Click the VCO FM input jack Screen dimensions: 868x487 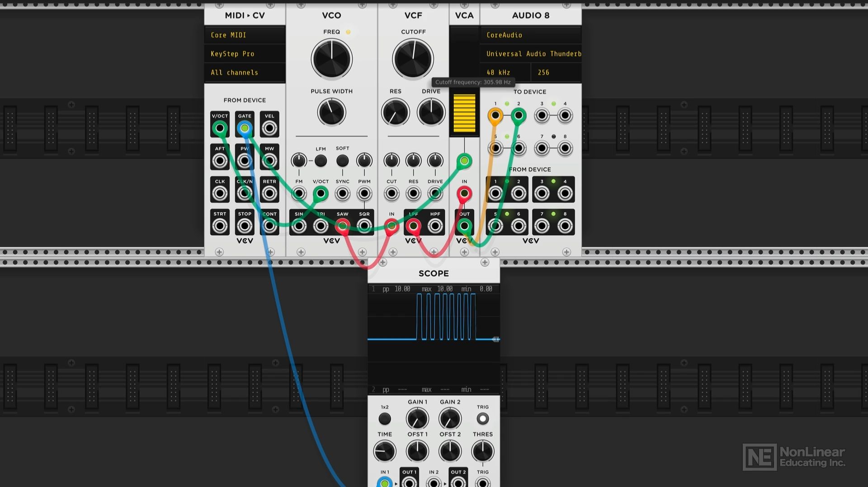(x=299, y=194)
